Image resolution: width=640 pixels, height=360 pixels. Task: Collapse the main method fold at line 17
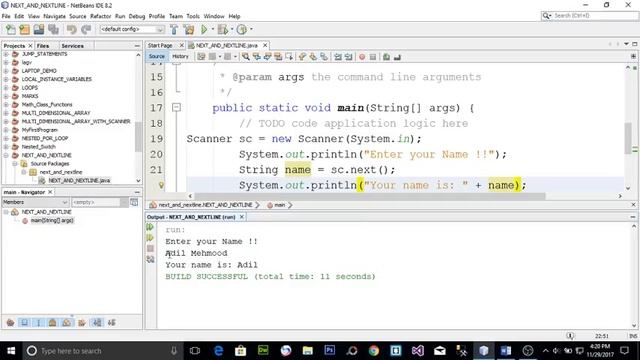click(176, 107)
